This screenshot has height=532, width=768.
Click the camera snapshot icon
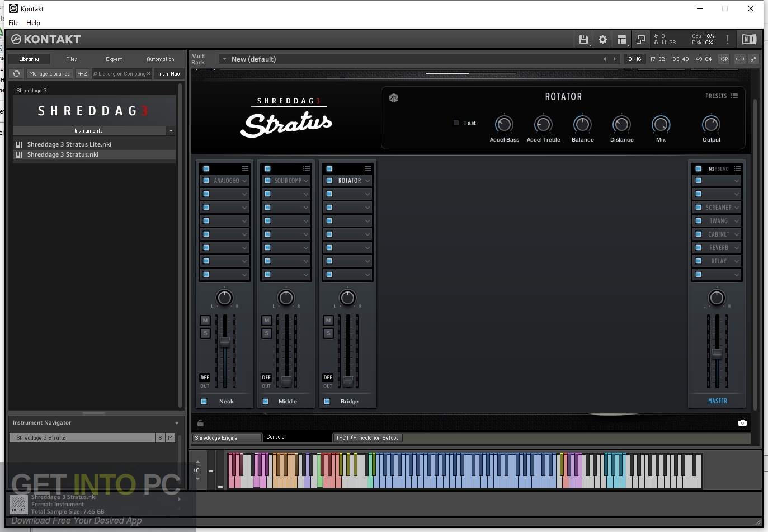click(x=742, y=422)
